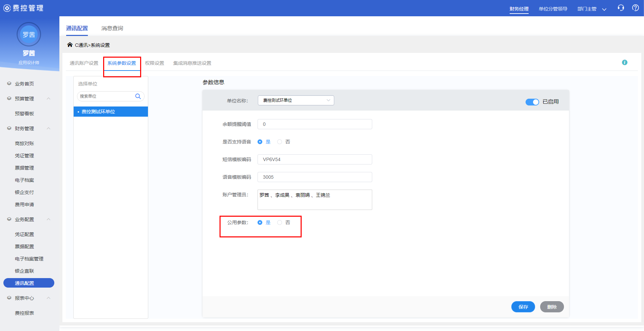The height and width of the screenshot is (331, 644).
Task: Collapse the 预算管理 menu group
Action: [x=49, y=99]
